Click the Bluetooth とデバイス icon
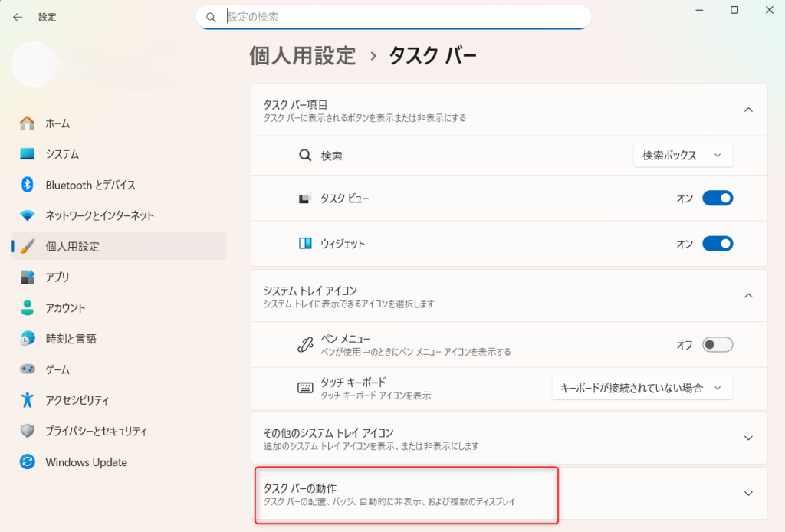The width and height of the screenshot is (785, 532). [28, 185]
